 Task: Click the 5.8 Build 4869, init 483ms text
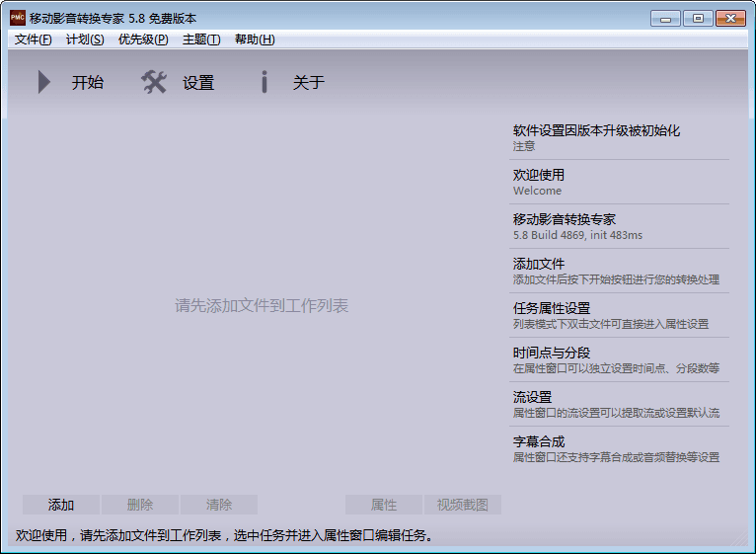point(577,235)
